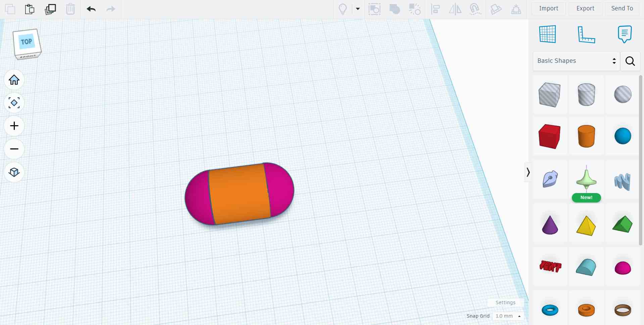Image resolution: width=644 pixels, height=325 pixels.
Task: Click the Home view button
Action: pyautogui.click(x=14, y=80)
